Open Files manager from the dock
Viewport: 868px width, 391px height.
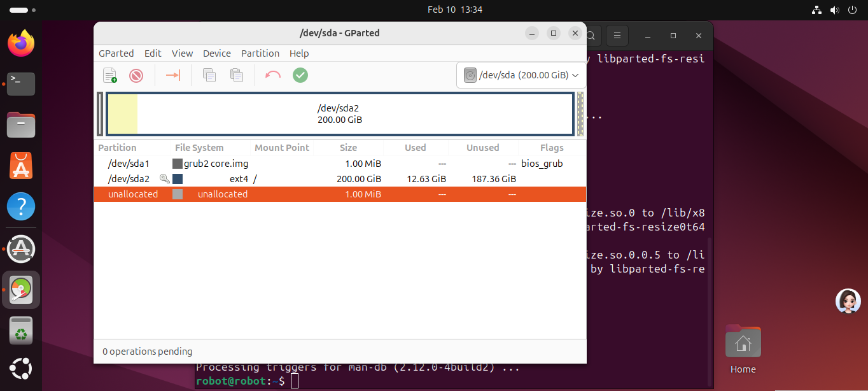21,125
